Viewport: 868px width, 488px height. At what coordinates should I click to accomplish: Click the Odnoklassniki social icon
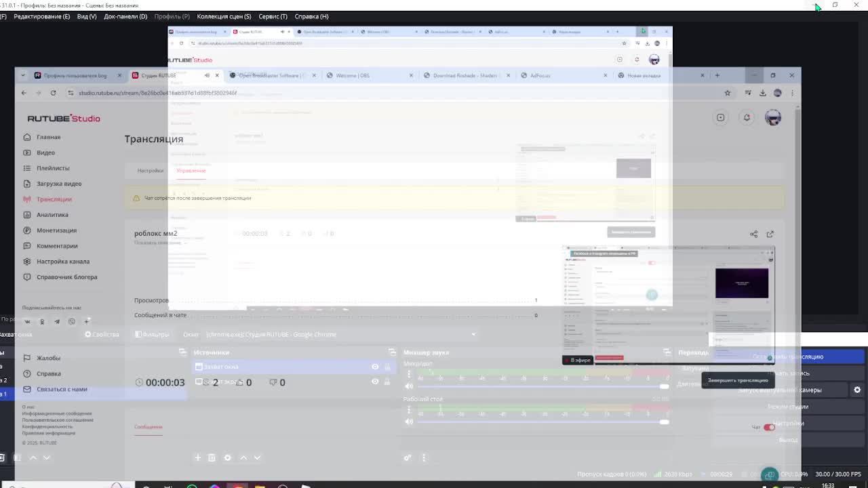[42, 321]
